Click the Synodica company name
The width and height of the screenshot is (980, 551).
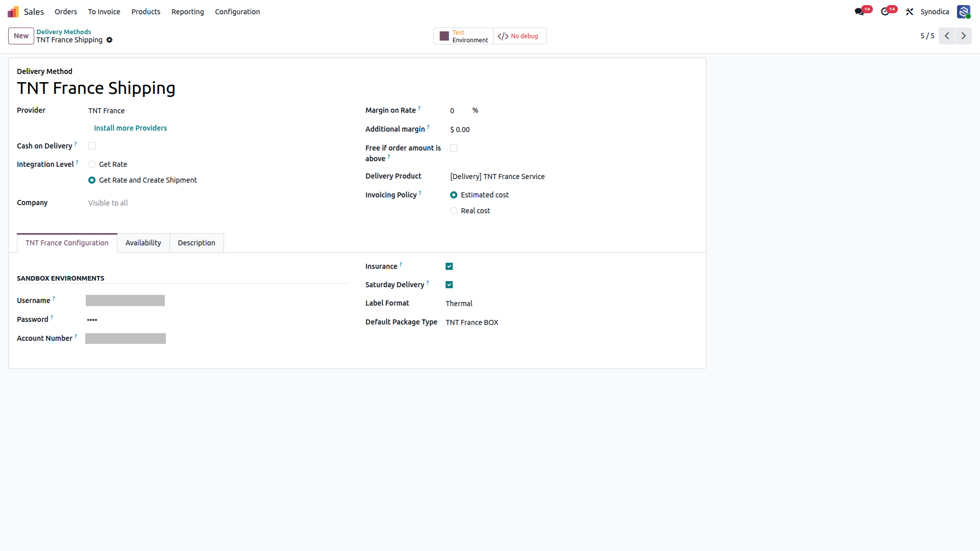pyautogui.click(x=935, y=12)
